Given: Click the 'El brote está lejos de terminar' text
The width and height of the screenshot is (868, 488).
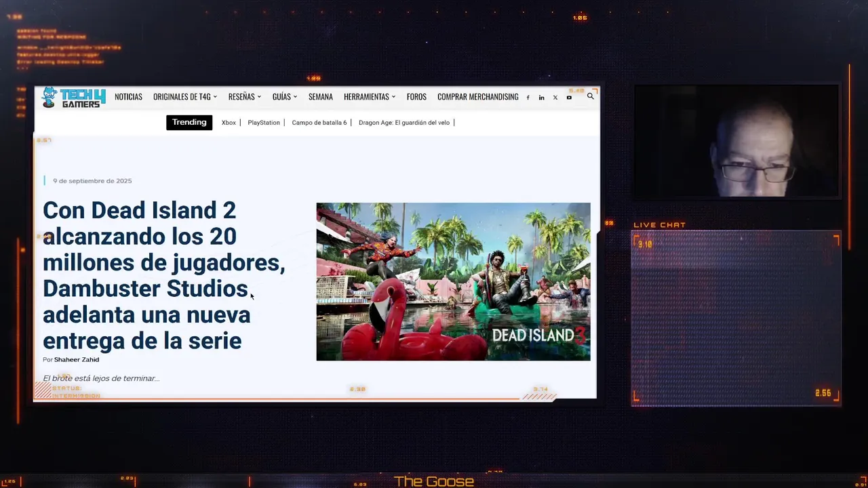Looking at the screenshot, I should pos(101,378).
